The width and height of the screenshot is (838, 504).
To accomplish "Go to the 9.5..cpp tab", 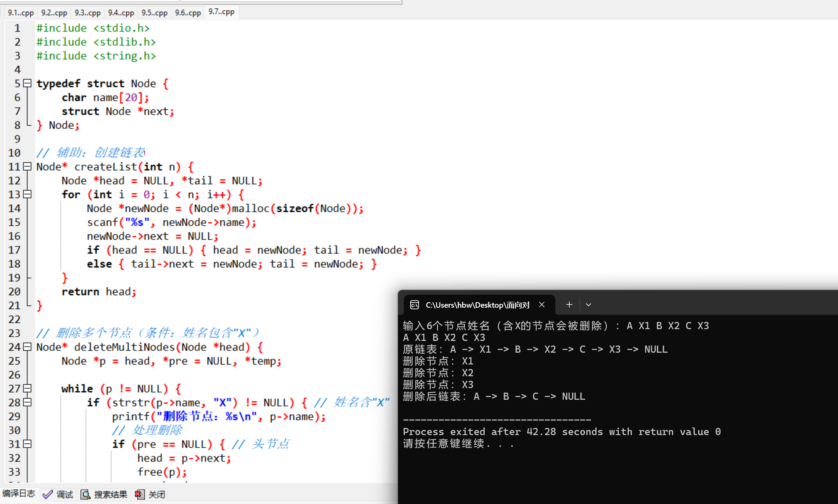I will (154, 13).
